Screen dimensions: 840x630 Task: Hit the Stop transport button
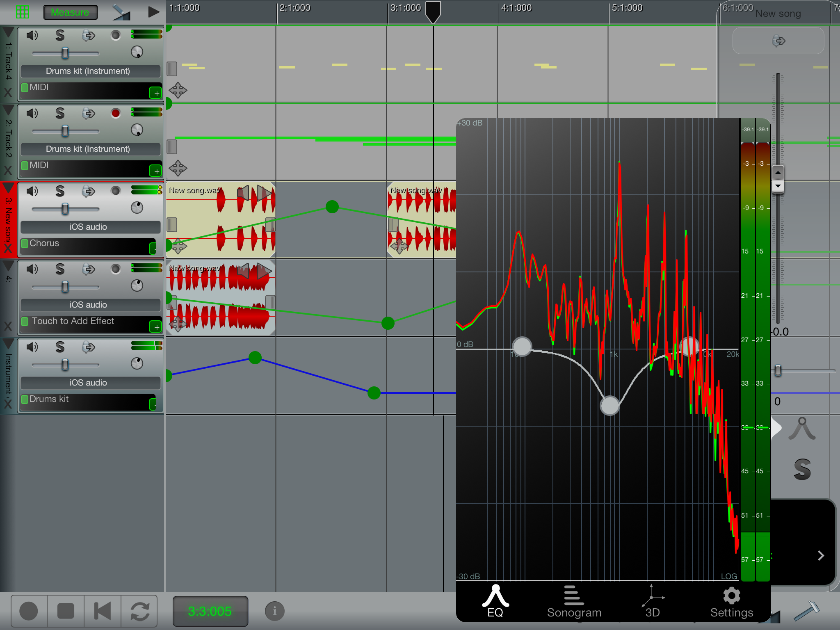pos(66,611)
